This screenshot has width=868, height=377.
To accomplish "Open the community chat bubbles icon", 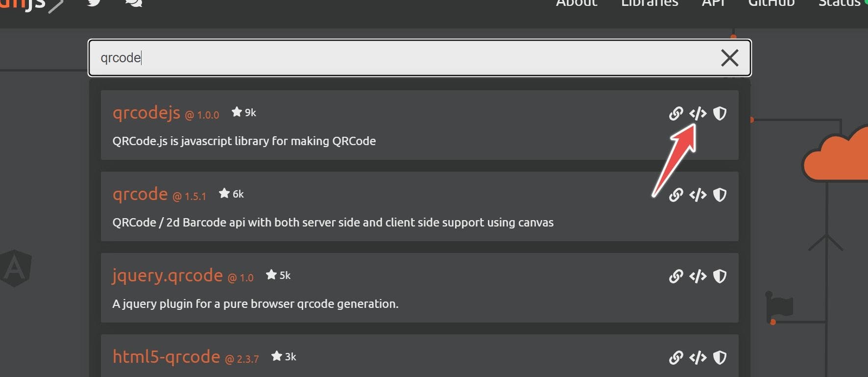I will click(x=134, y=3).
